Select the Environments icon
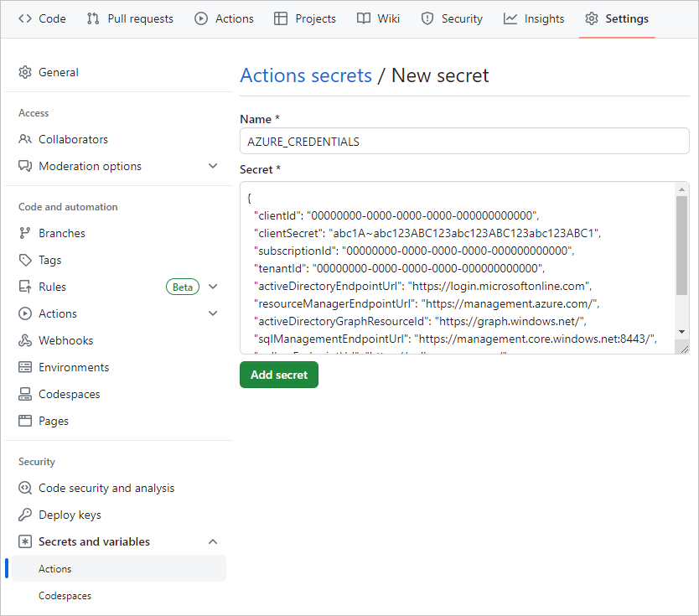699x616 pixels. 24,367
